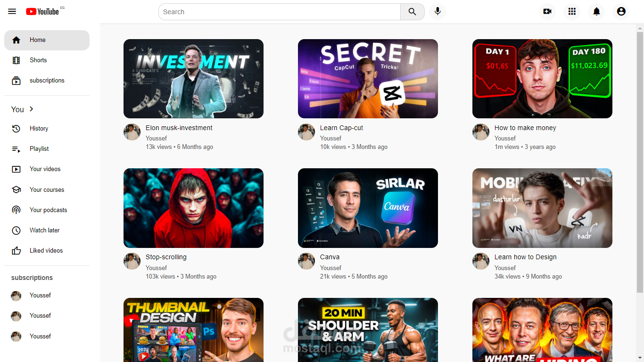644x362 pixels.
Task: Click '13k views • 6 Months ago' text
Action: (179, 147)
